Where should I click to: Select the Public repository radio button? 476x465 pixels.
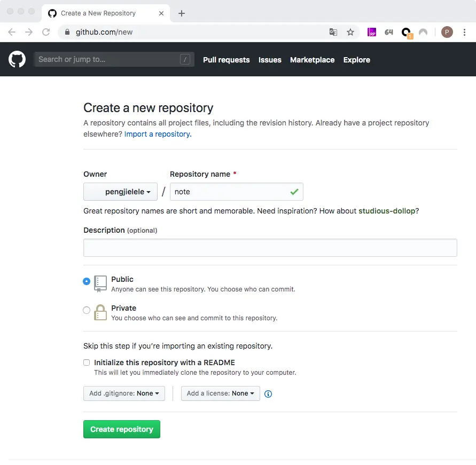click(x=87, y=281)
